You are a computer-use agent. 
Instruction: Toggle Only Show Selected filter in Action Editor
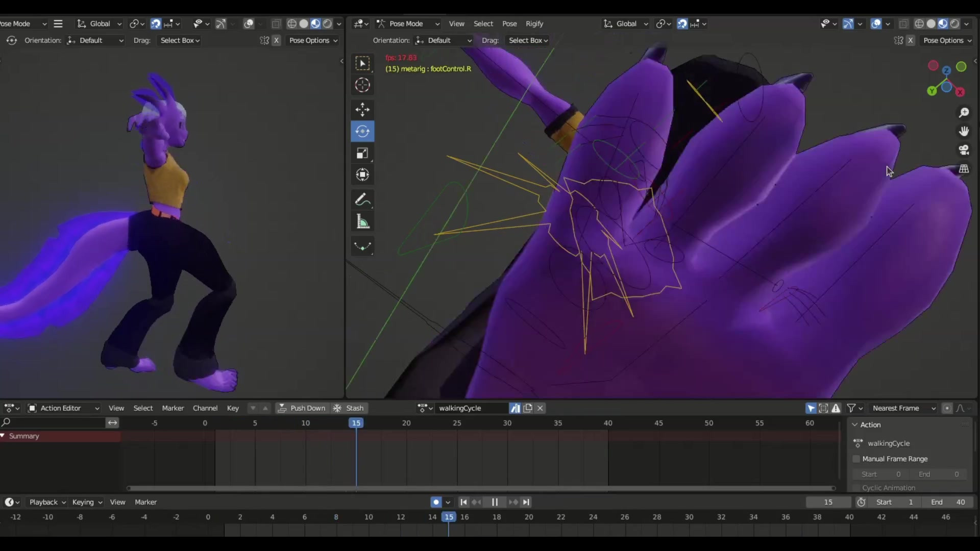pos(811,408)
